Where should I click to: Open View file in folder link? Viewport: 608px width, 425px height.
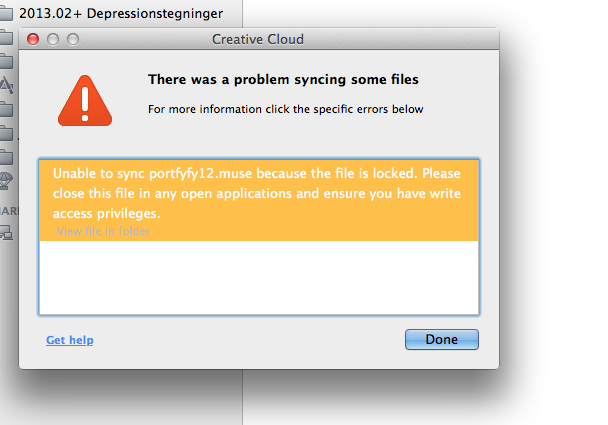coord(103,231)
